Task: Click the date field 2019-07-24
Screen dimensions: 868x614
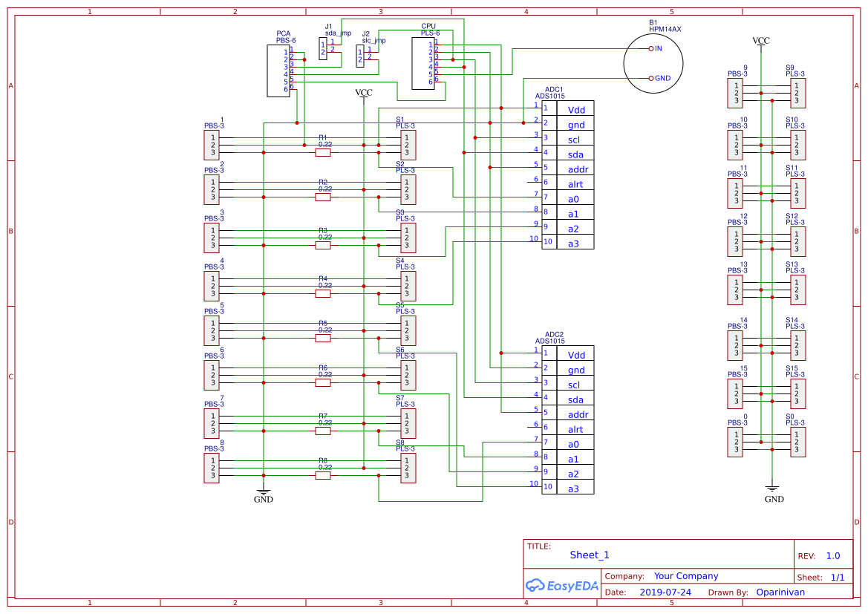Action: [x=665, y=592]
